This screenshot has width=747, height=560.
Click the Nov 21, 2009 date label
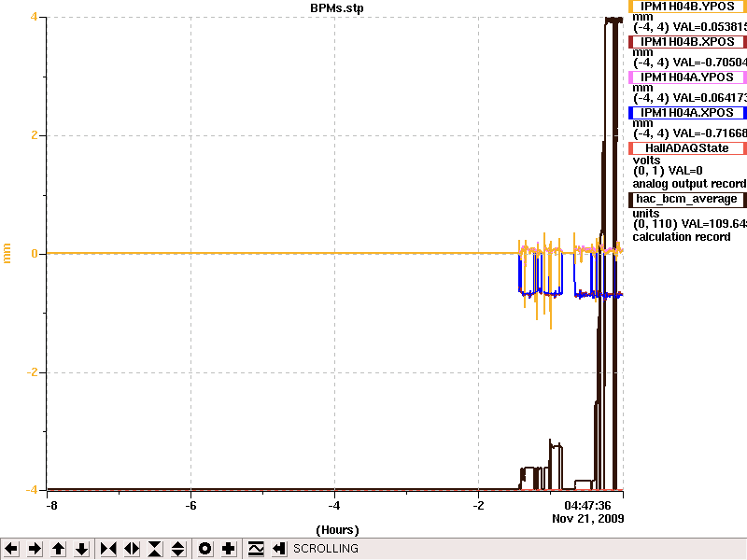(588, 519)
